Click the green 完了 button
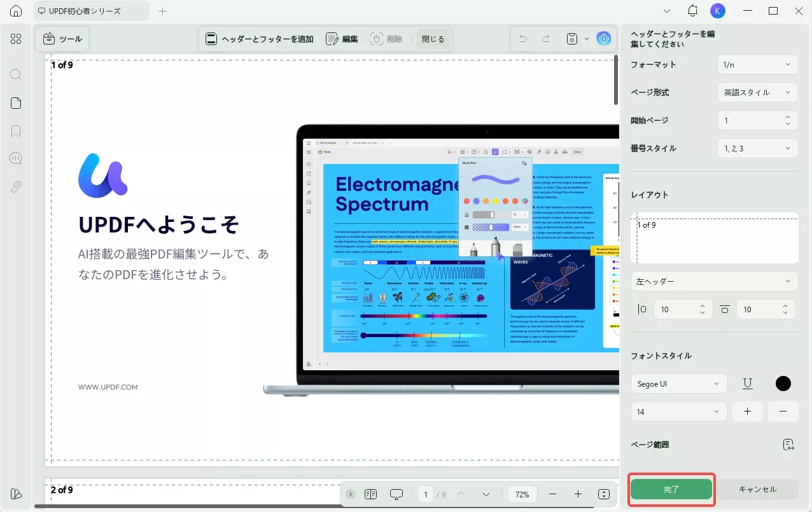812x512 pixels. 671,489
